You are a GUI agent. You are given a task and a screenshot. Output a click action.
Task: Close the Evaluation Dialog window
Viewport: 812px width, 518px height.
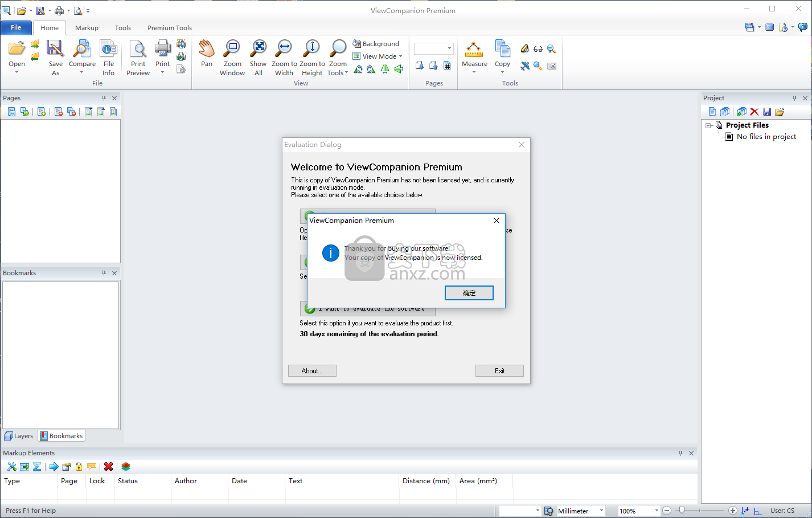tap(522, 145)
